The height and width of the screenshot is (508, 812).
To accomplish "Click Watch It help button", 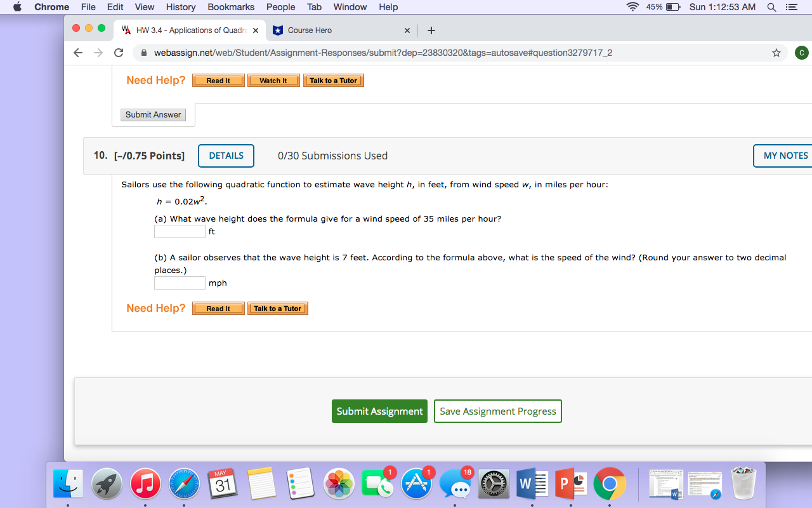I will (x=273, y=81).
